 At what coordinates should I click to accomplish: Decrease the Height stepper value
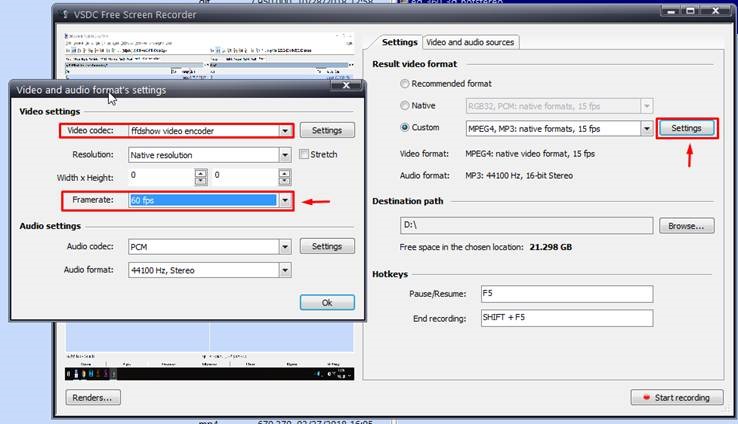(x=284, y=181)
